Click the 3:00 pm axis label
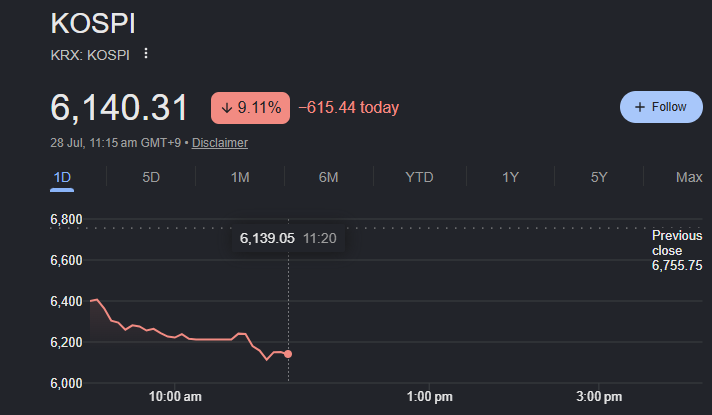 pyautogui.click(x=599, y=396)
